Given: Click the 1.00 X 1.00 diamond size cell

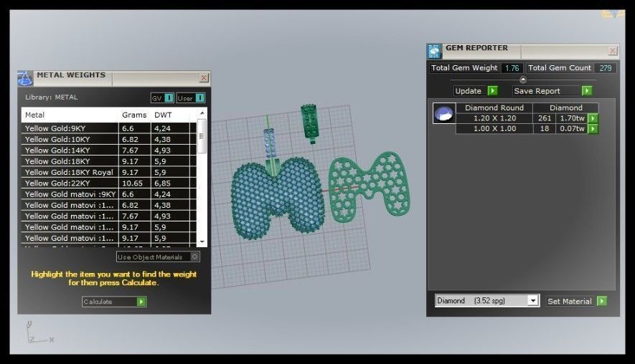Looking at the screenshot, I should [494, 128].
